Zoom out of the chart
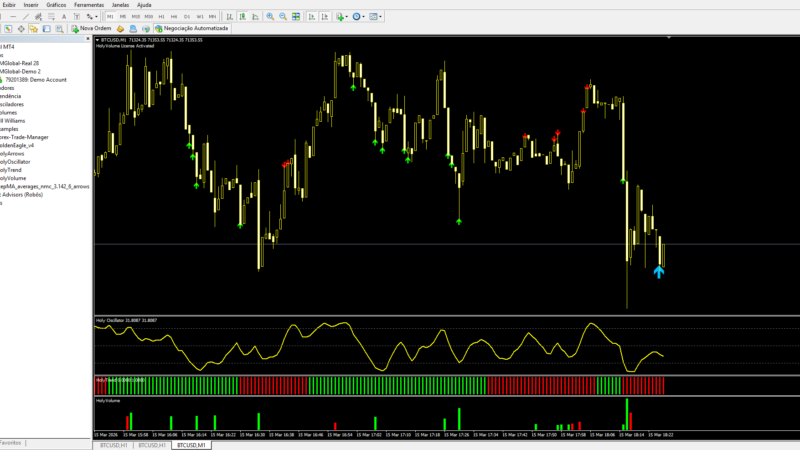This screenshot has width=800, height=450. [283, 16]
